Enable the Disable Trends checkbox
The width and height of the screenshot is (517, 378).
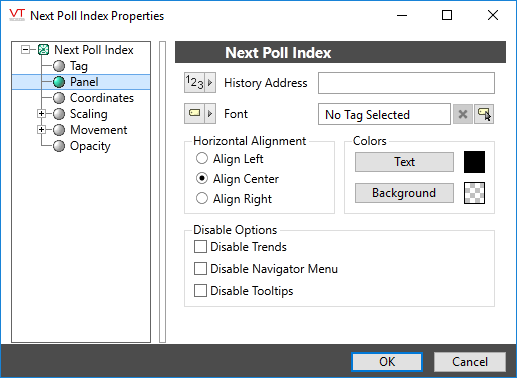(200, 247)
